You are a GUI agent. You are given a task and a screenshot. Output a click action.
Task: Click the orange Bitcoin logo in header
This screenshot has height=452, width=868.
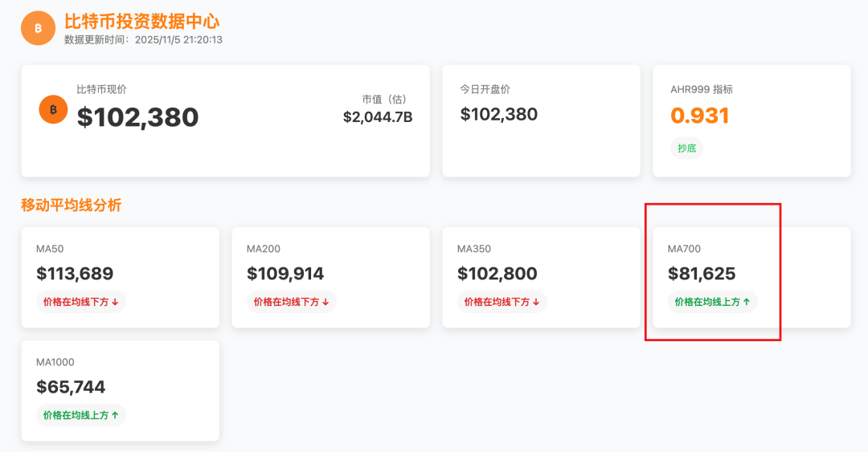pos(39,28)
